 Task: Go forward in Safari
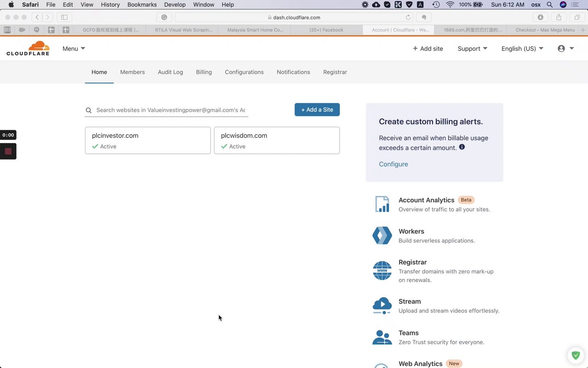click(47, 17)
